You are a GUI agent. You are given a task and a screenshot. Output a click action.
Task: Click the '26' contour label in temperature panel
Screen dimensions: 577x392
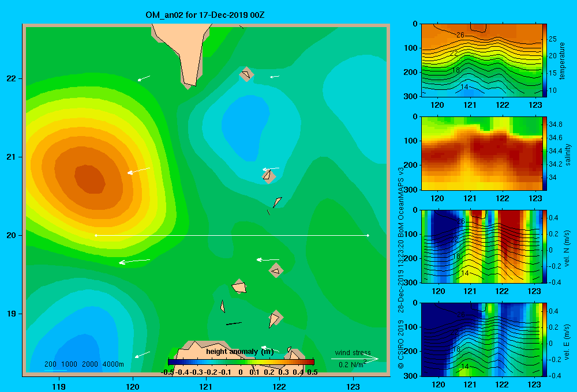(x=460, y=35)
